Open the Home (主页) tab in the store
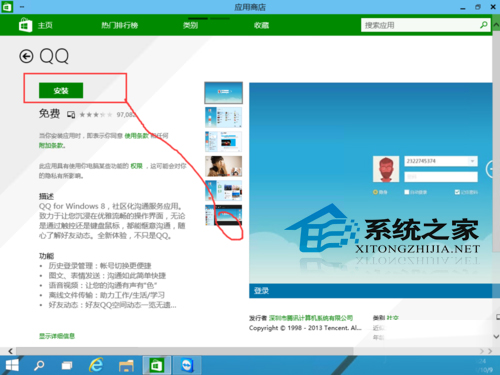500x375 pixels. coord(45,25)
